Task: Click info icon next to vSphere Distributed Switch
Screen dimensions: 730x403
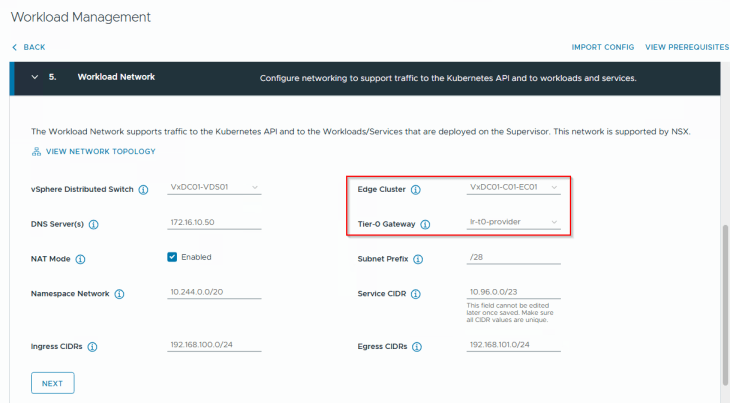Action: tap(143, 189)
